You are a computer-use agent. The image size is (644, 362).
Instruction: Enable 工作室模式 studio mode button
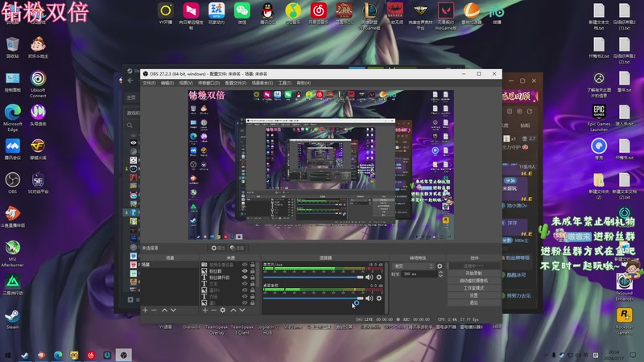click(x=474, y=288)
